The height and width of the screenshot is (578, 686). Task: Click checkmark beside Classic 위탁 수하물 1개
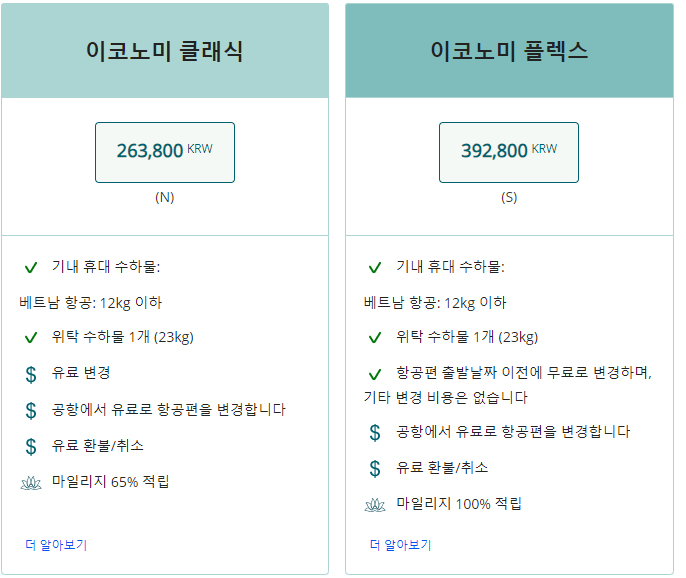(x=31, y=337)
